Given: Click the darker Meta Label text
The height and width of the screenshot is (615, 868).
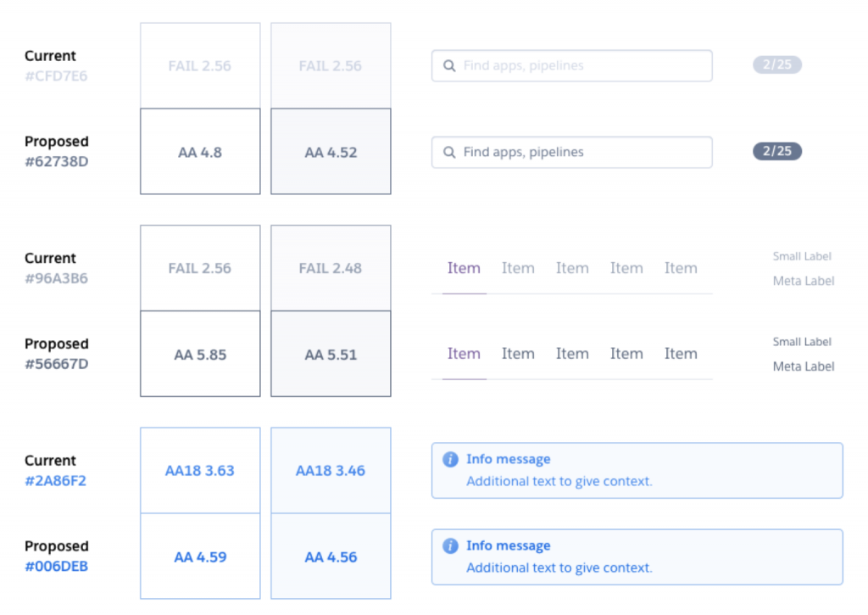Looking at the screenshot, I should pyautogui.click(x=804, y=366).
